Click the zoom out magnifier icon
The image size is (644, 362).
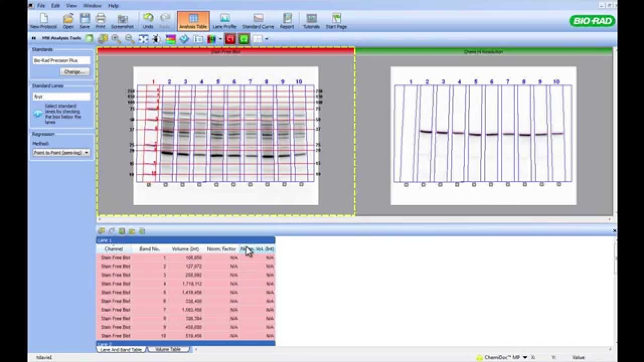pyautogui.click(x=130, y=39)
